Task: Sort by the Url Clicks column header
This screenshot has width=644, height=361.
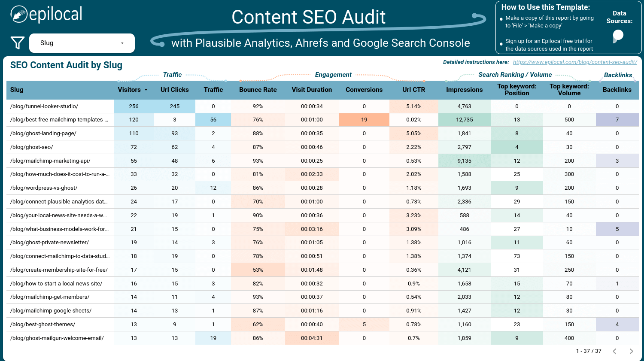Action: pos(175,90)
